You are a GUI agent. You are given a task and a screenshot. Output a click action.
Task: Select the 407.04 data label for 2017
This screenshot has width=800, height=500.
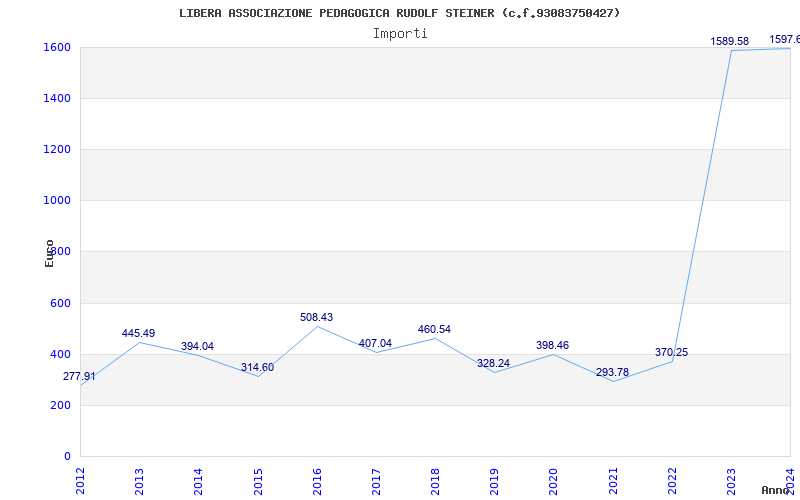point(375,343)
